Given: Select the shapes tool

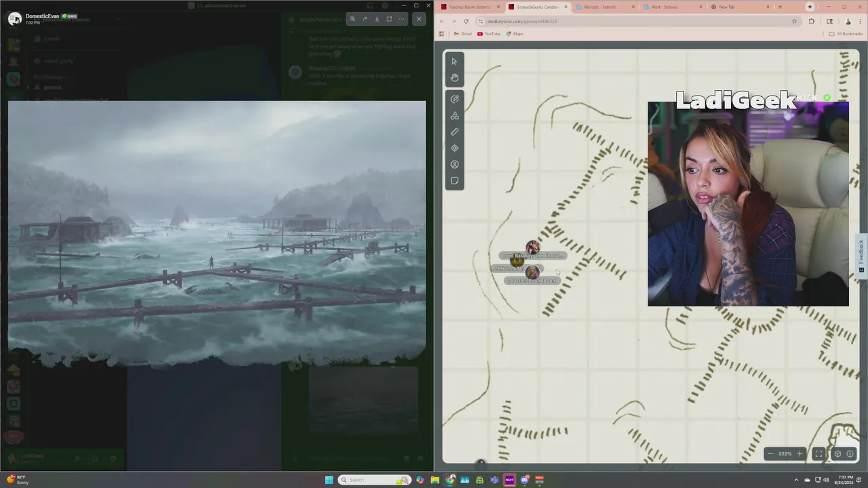Looking at the screenshot, I should (454, 115).
